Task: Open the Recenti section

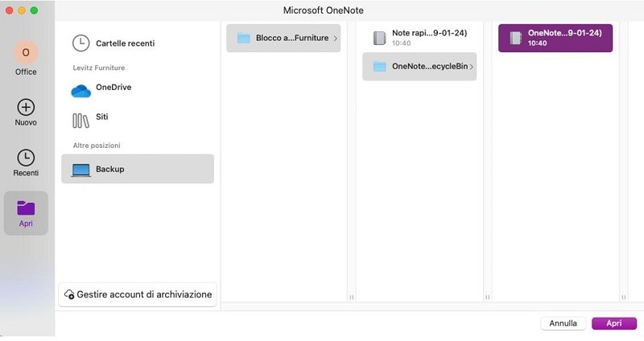Action: coord(26,163)
